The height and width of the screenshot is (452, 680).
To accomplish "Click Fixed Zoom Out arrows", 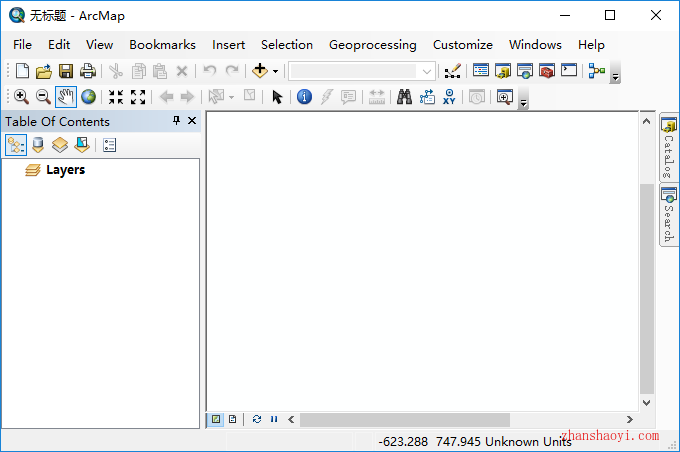I will (138, 97).
